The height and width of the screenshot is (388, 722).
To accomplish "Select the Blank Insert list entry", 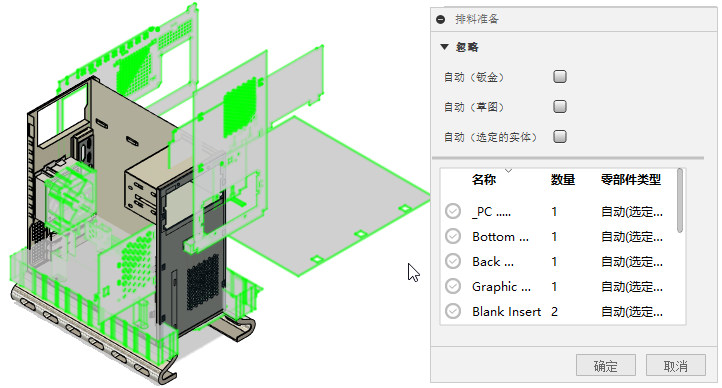I will coord(507,312).
